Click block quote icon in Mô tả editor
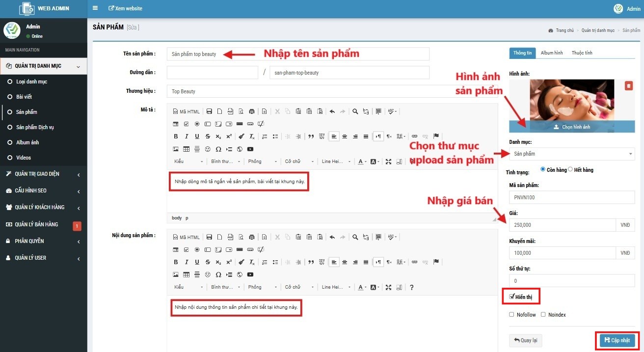 [x=311, y=136]
